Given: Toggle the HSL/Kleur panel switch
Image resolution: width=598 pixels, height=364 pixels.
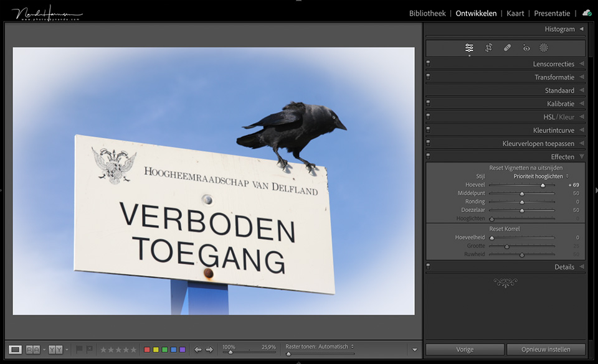Looking at the screenshot, I should point(429,116).
